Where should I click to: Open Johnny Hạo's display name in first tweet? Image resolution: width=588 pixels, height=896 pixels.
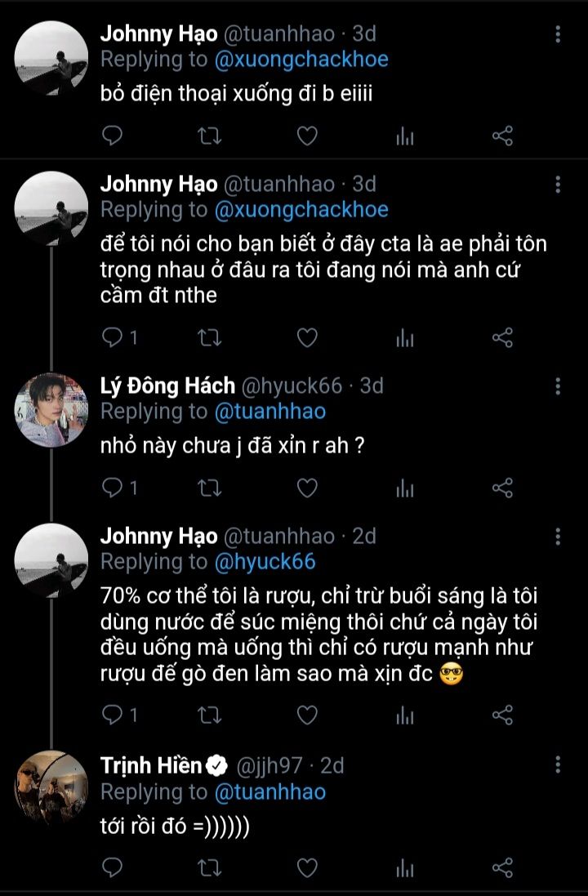158,33
